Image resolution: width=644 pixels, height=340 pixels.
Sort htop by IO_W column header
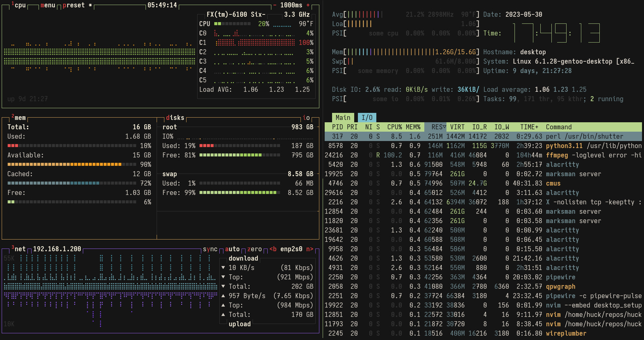501,127
